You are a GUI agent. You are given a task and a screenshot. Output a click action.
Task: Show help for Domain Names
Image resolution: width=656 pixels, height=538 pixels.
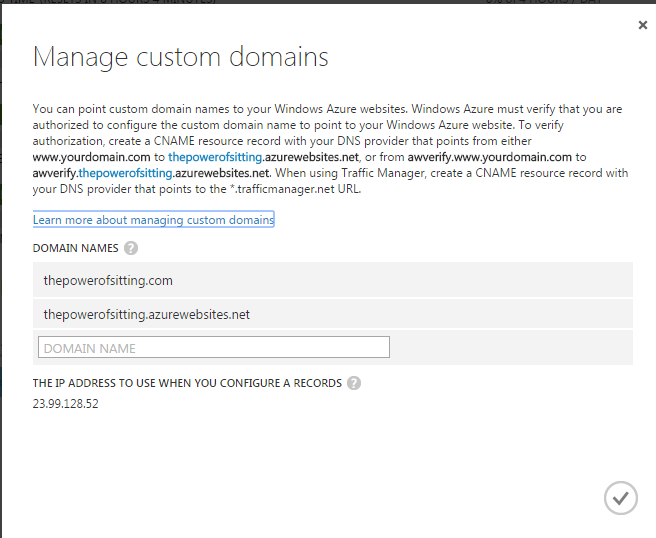coord(131,248)
